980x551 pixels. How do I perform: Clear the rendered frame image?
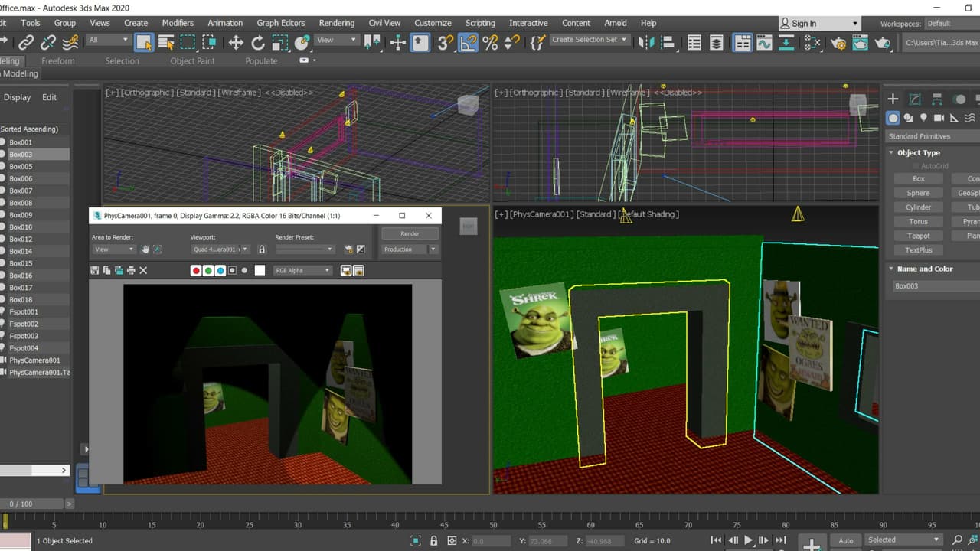click(x=143, y=270)
